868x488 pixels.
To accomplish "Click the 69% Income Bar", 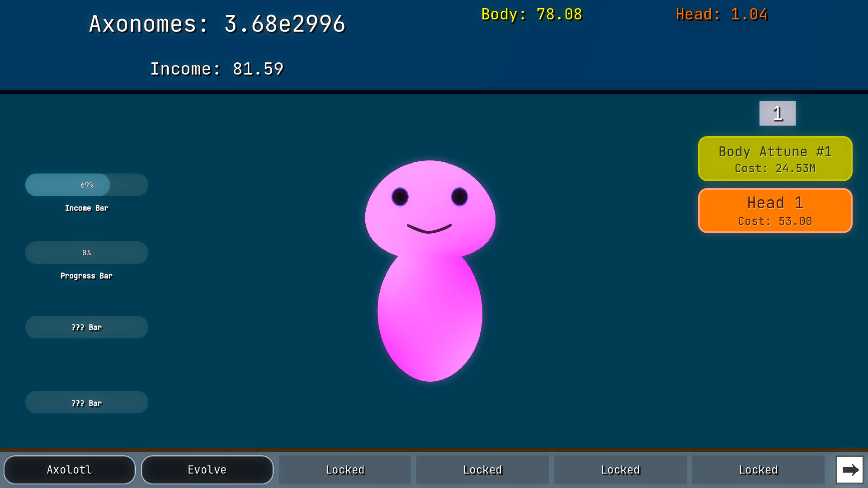I will [87, 185].
